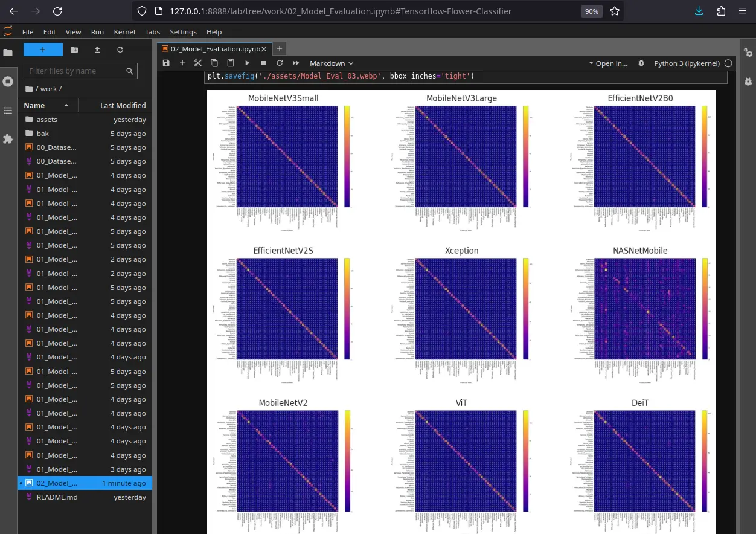756x534 pixels.
Task: Insert a cell below using the plus toolbar icon
Action: 182,63
